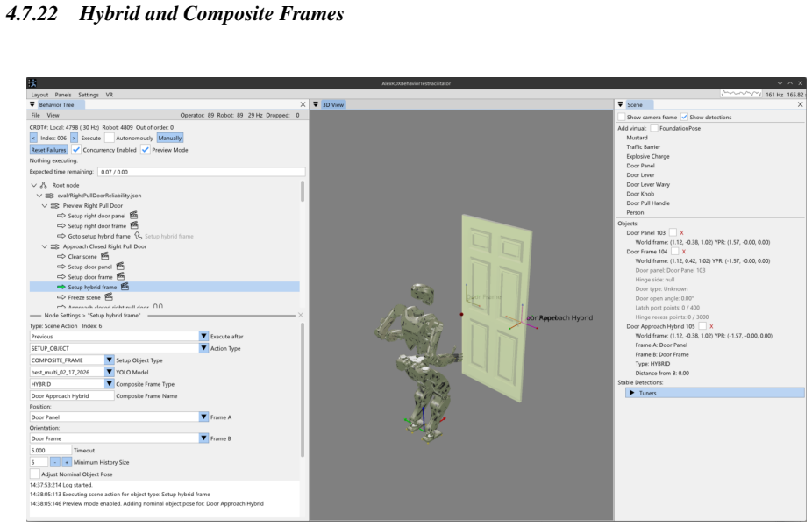
Task: Delete Door Frame 104 with red X
Action: tap(684, 252)
